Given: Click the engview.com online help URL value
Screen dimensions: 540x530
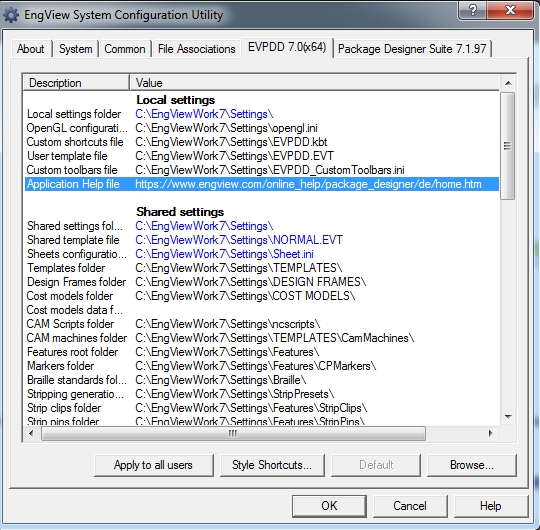Looking at the screenshot, I should (308, 184).
